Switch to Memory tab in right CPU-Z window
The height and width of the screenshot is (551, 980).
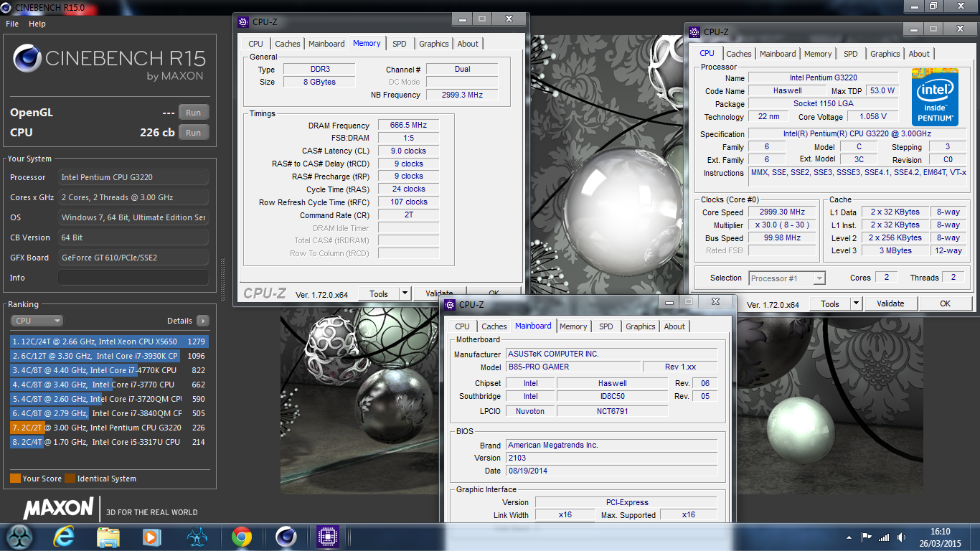818,54
